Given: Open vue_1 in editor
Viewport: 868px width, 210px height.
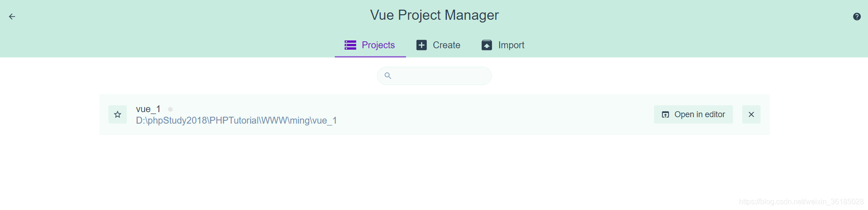Looking at the screenshot, I should point(693,114).
